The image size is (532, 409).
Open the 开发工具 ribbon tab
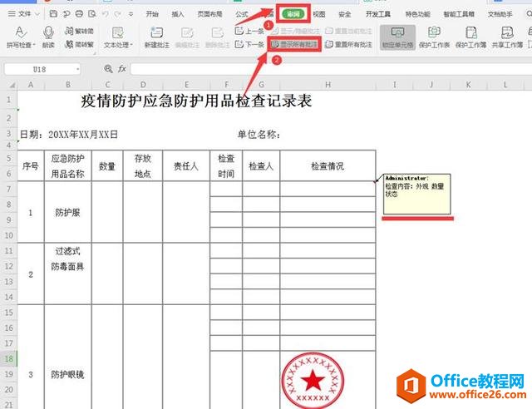click(377, 14)
